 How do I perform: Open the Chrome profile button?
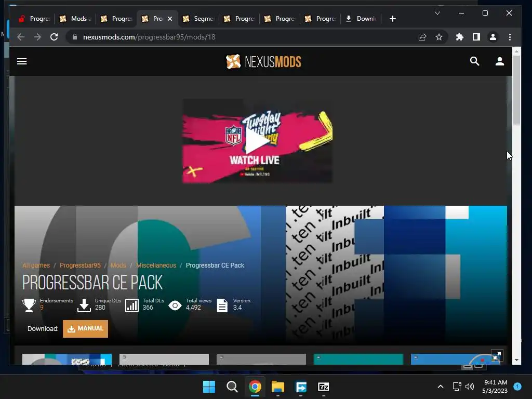[x=493, y=37]
